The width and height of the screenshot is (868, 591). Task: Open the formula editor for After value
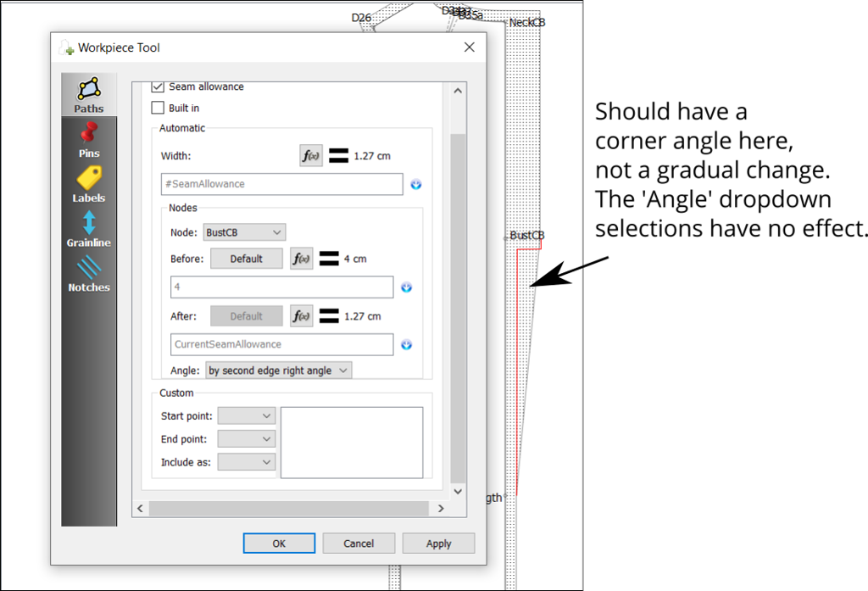[302, 315]
